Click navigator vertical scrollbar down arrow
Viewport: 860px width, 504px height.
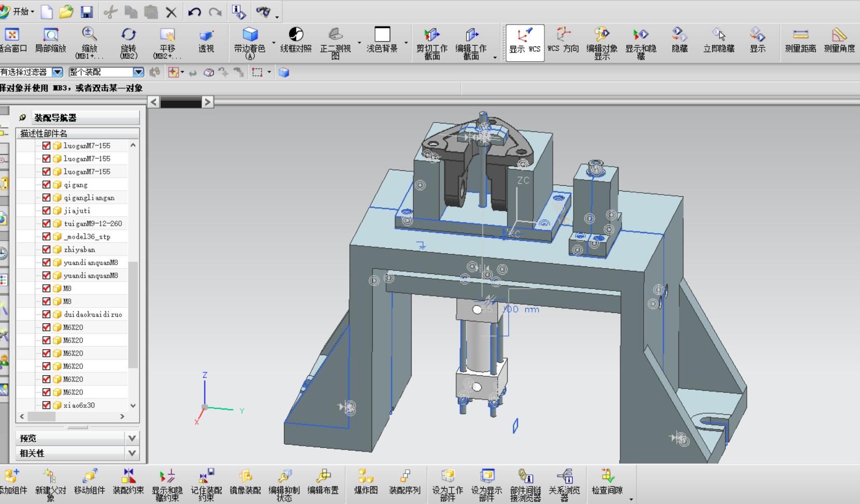point(133,405)
